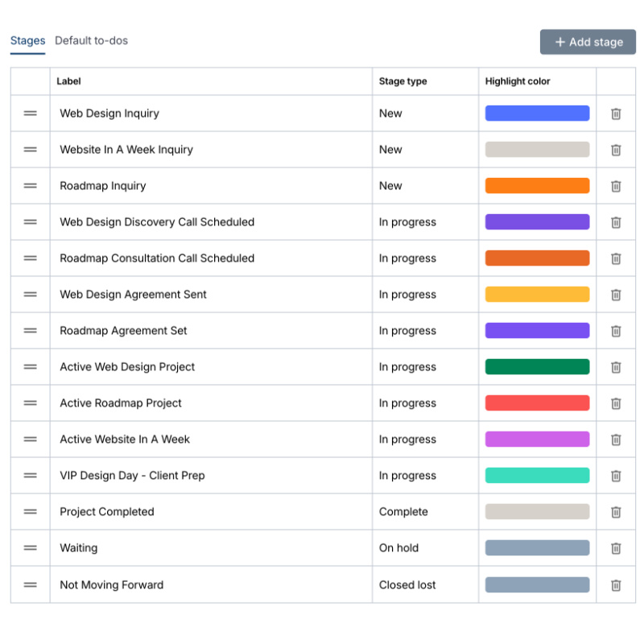Screen dimensions: 644x644
Task: Click the Add stage button
Action: click(588, 42)
